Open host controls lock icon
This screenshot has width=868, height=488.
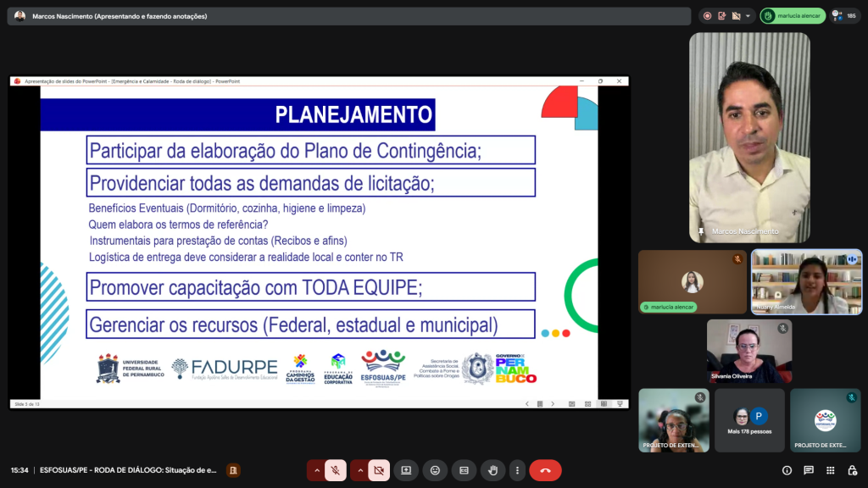pyautogui.click(x=852, y=470)
